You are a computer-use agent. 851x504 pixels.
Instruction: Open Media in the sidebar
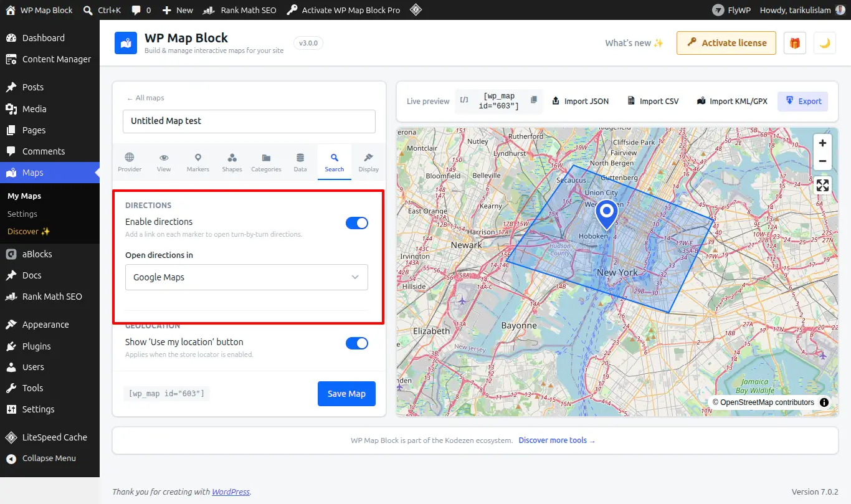point(50,109)
